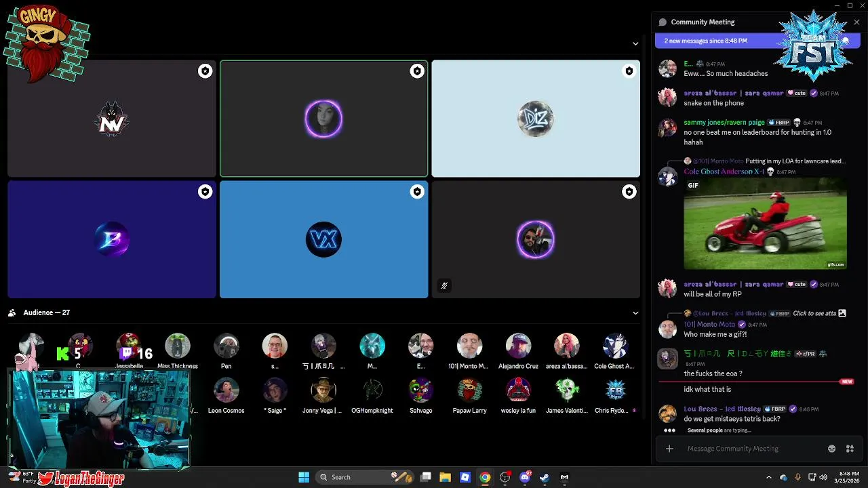
Task: Select audience member Pen
Action: (226, 350)
